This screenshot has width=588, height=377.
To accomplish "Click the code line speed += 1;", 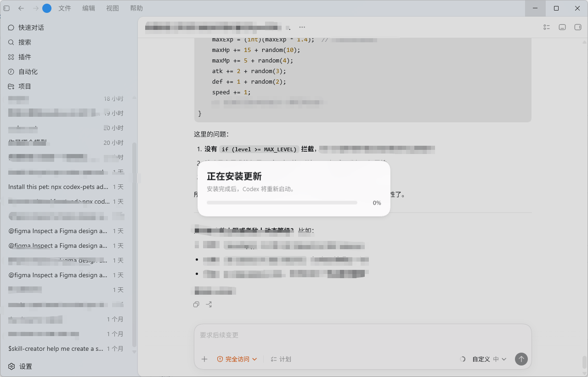I will click(x=231, y=92).
